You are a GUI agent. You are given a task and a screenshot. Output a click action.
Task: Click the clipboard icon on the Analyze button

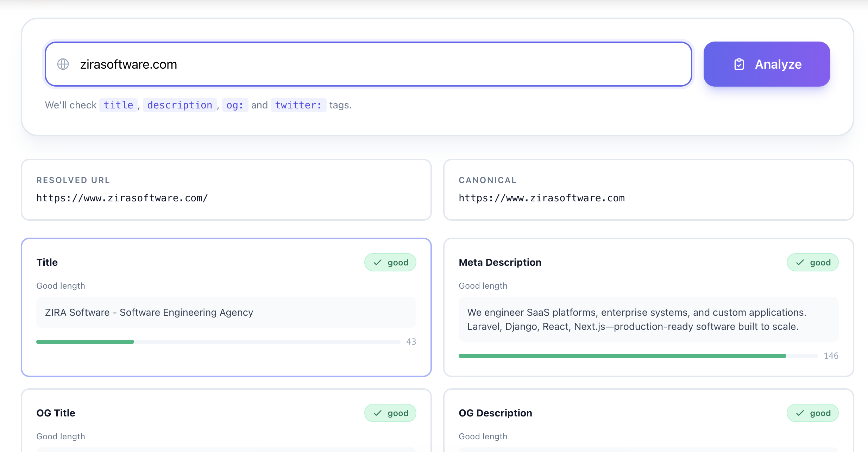pos(739,64)
